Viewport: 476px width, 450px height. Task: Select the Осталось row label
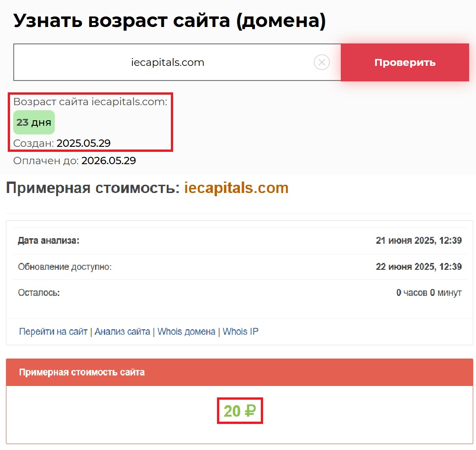coord(39,293)
